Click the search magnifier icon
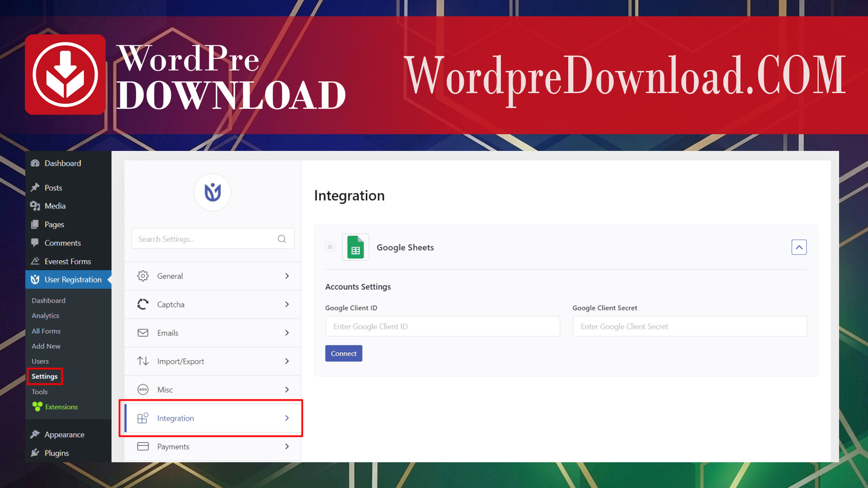This screenshot has height=488, width=868. point(282,239)
